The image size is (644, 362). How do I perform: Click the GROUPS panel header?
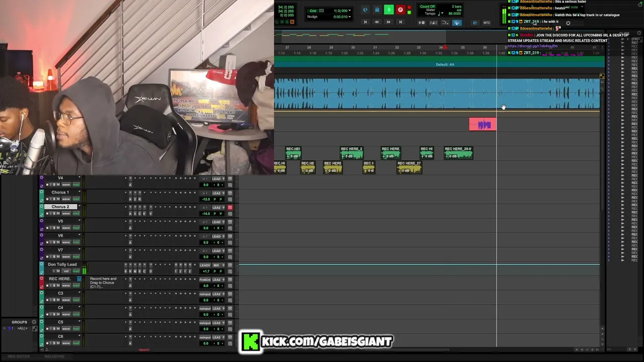pyautogui.click(x=19, y=322)
